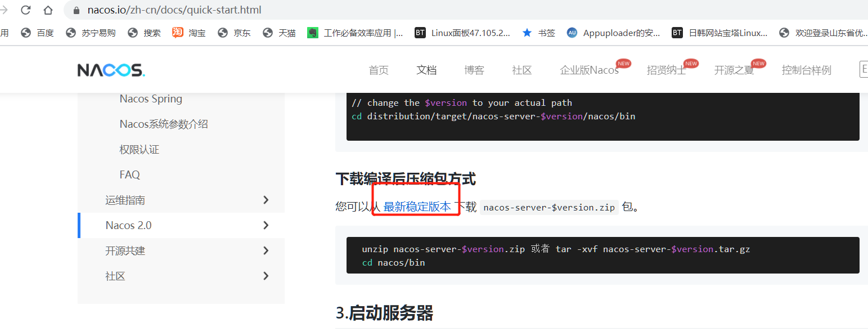Open the Linux面板 BT bookmark
This screenshot has width=868, height=336.
(x=462, y=33)
